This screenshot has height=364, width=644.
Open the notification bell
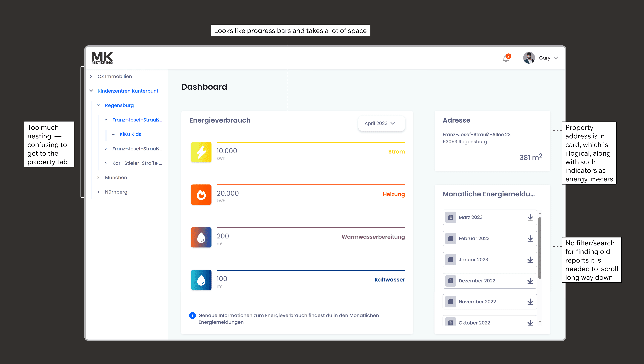506,59
